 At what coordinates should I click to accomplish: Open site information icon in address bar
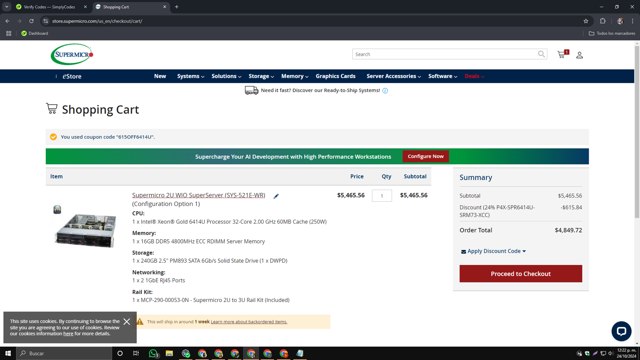46,21
